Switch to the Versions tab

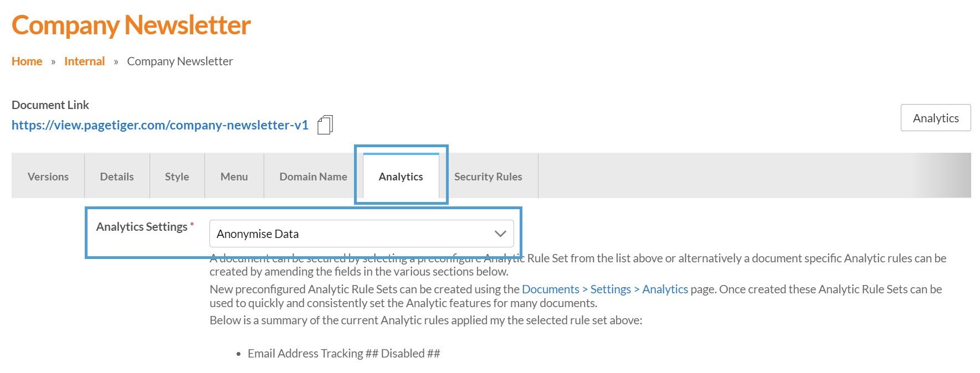point(48,177)
